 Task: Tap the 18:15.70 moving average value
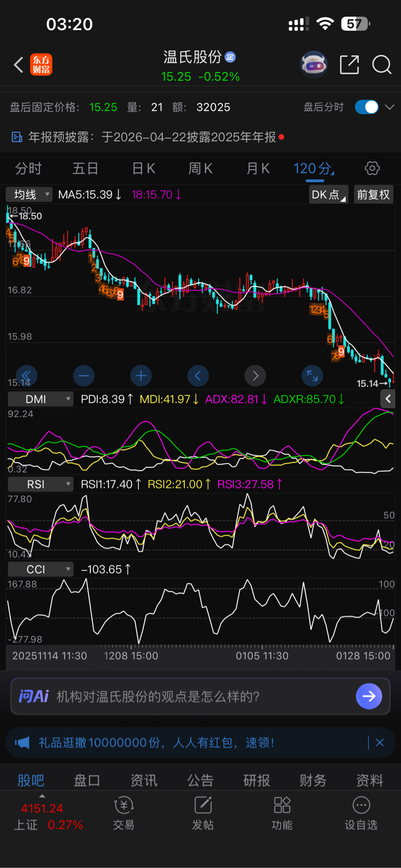coord(156,194)
